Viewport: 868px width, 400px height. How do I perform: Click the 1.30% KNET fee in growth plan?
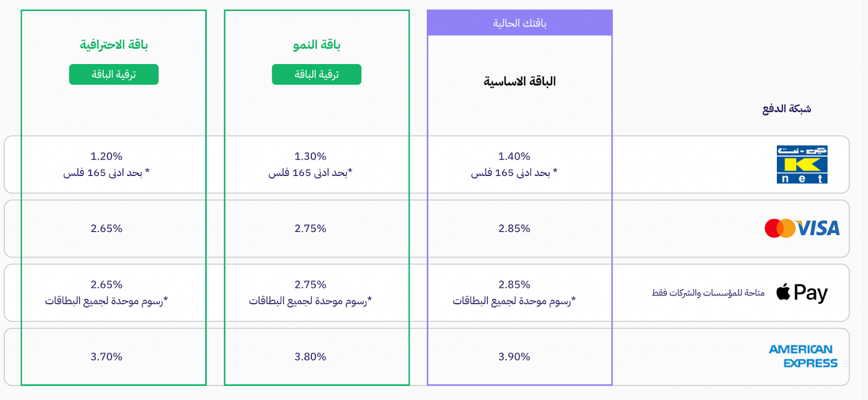(x=310, y=156)
